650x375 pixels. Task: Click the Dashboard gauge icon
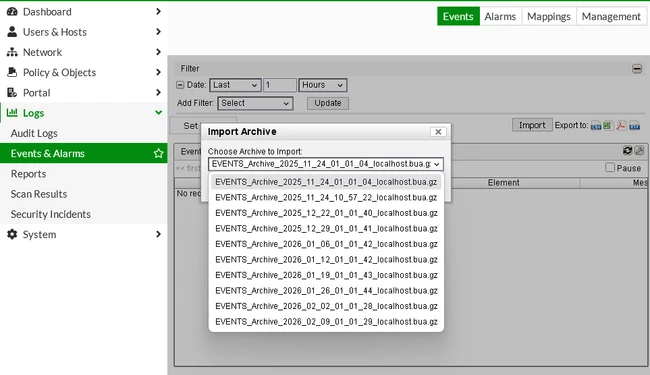tap(12, 12)
